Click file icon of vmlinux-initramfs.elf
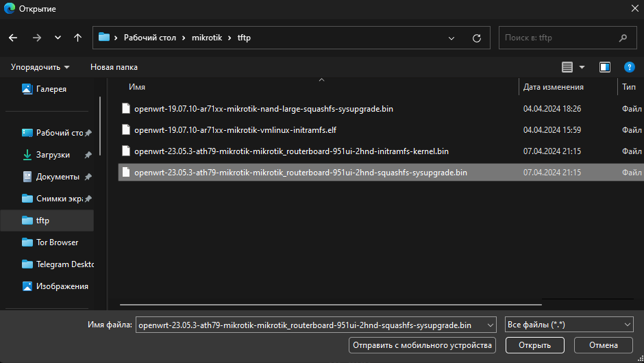 (126, 129)
